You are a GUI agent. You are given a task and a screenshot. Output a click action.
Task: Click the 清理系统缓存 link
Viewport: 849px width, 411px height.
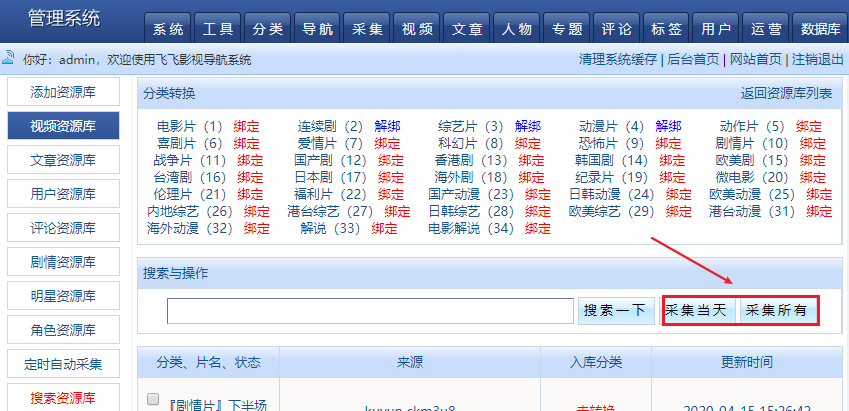click(x=619, y=59)
